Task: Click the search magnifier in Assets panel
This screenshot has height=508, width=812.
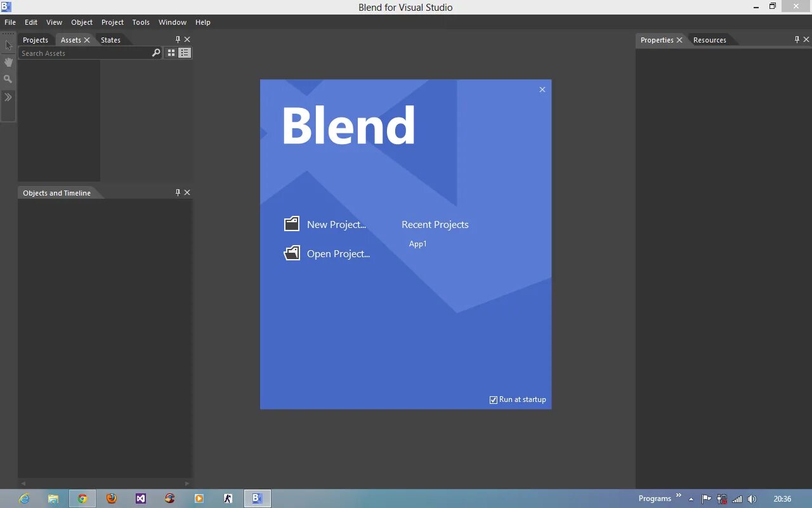Action: (156, 53)
